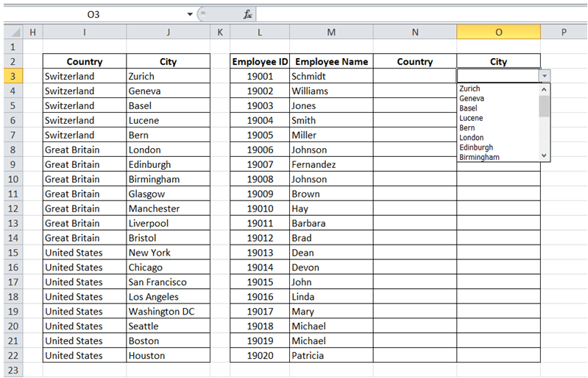Choose Lucene from the dropdown list
Screen dimensions: 588x378
point(471,118)
